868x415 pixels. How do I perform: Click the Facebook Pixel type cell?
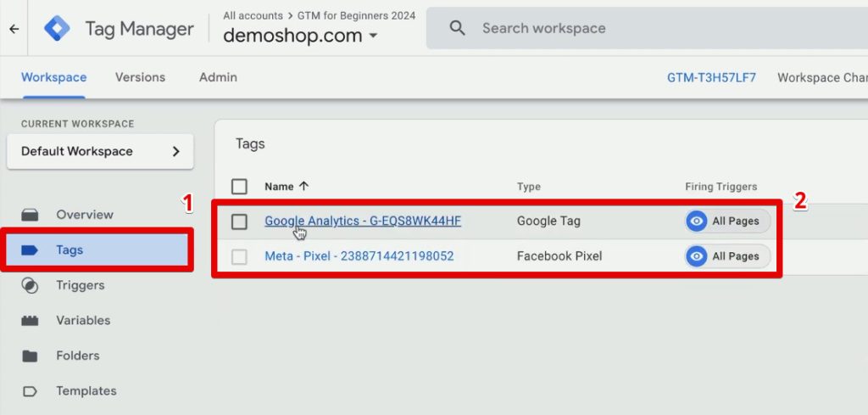tap(559, 256)
